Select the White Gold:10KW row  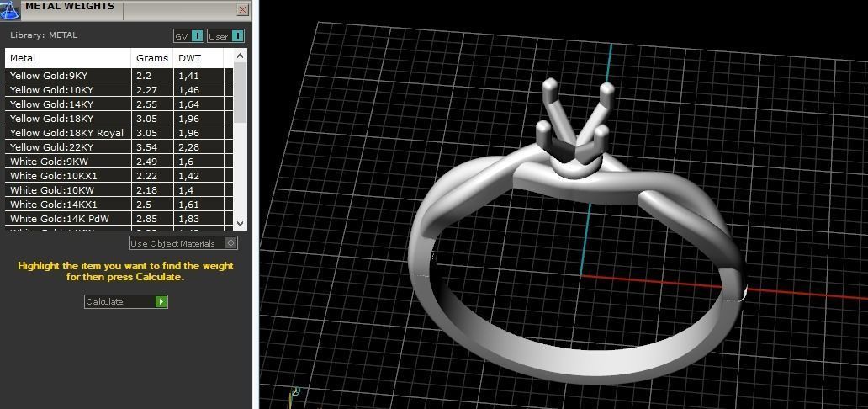[119, 190]
